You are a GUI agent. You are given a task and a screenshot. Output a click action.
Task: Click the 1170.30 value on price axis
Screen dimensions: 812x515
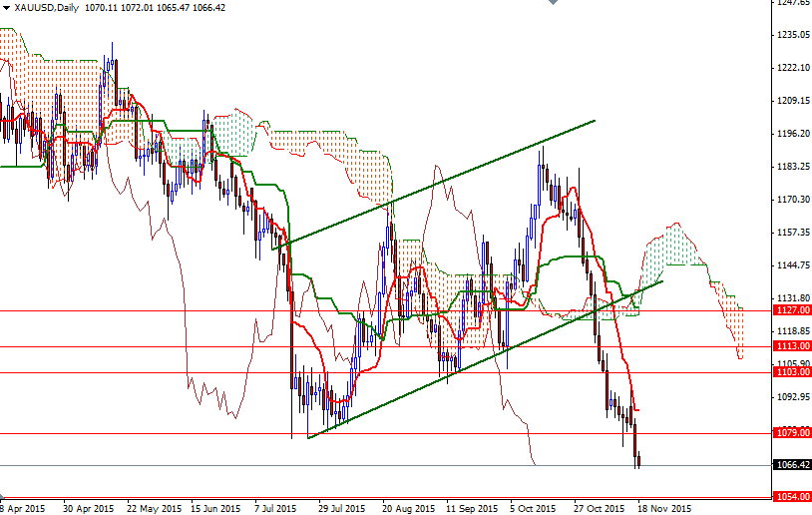pyautogui.click(x=790, y=200)
